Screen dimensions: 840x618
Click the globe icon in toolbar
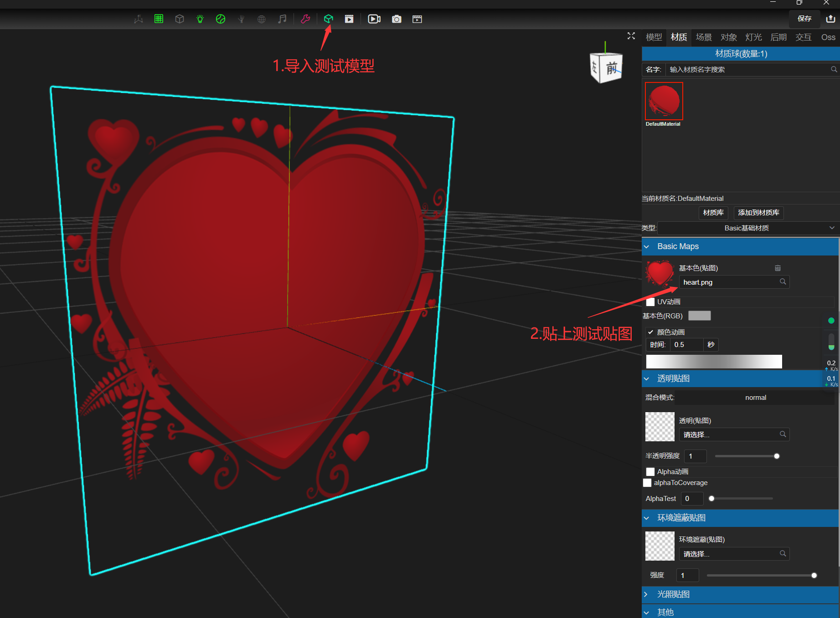click(x=262, y=19)
